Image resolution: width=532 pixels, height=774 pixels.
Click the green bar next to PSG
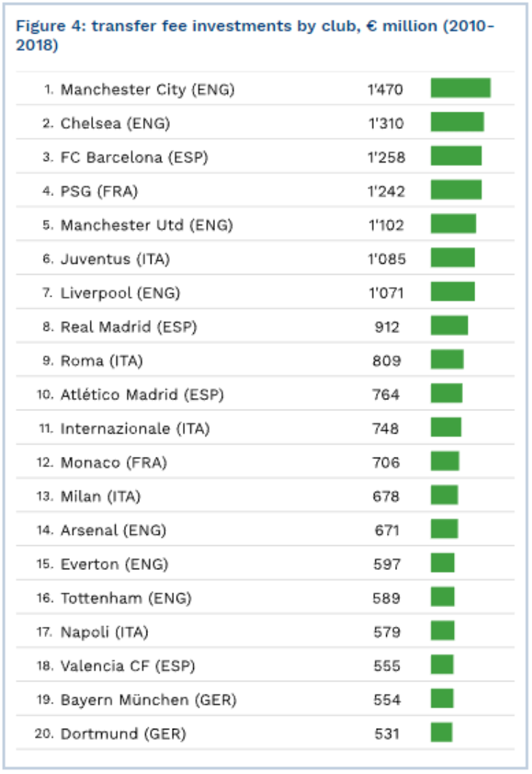click(455, 189)
